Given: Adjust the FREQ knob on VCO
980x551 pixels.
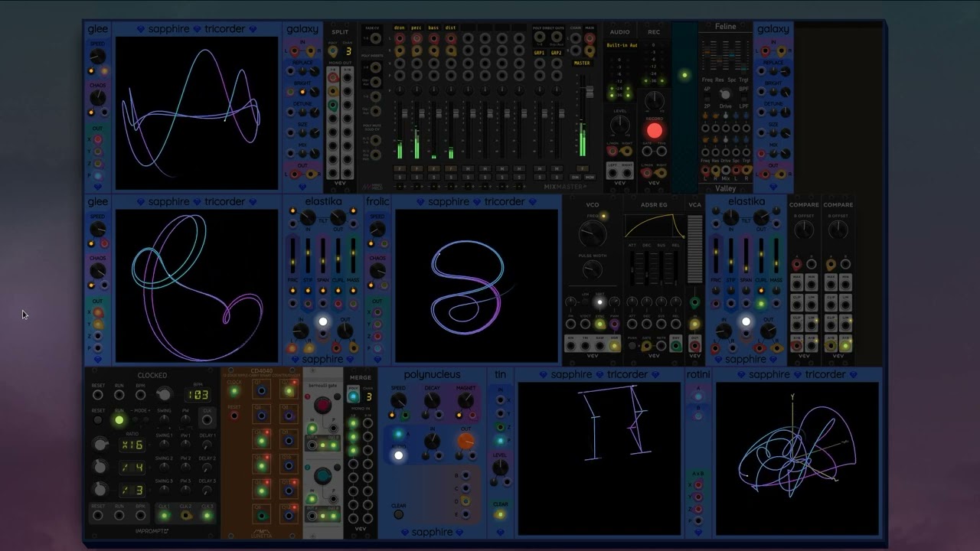Looking at the screenshot, I should (592, 233).
